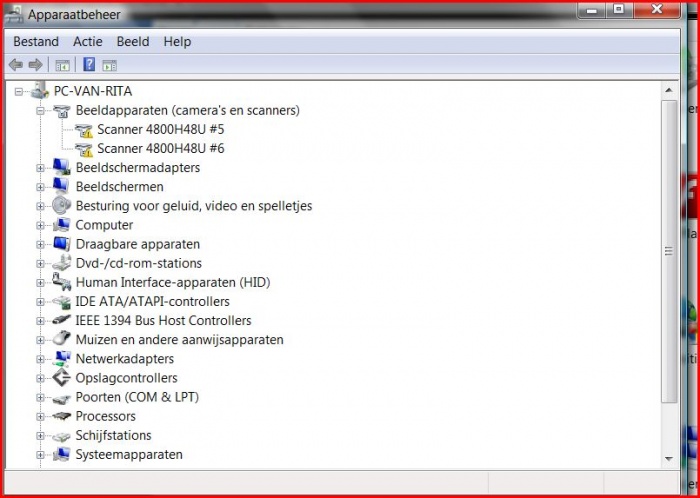Click the speaker icon for Besturing voor geluid
The image size is (700, 498).
coord(61,206)
